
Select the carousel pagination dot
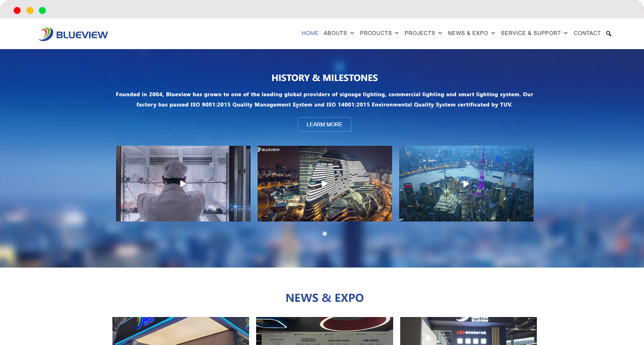click(324, 234)
